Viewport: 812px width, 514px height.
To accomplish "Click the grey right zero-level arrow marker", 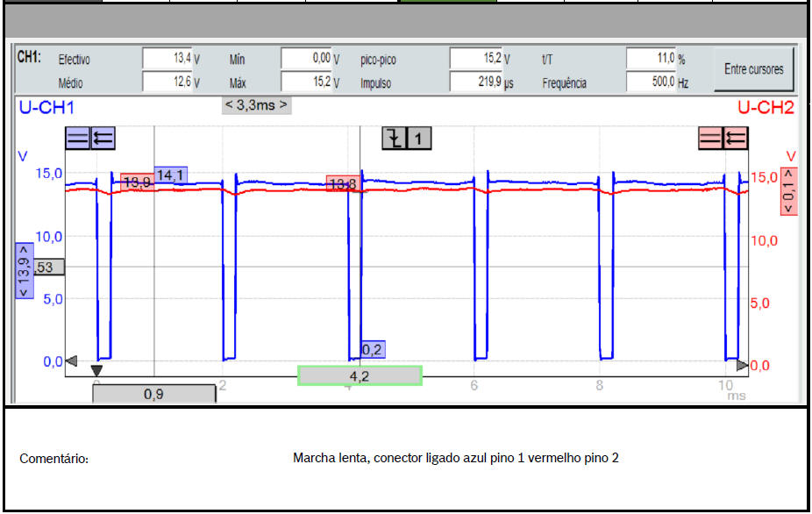I will tap(742, 365).
